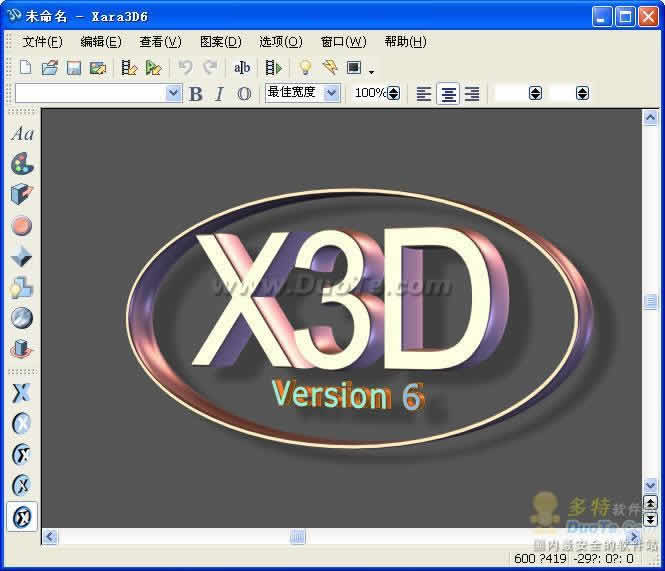Open the 文件(F) menu

point(42,42)
